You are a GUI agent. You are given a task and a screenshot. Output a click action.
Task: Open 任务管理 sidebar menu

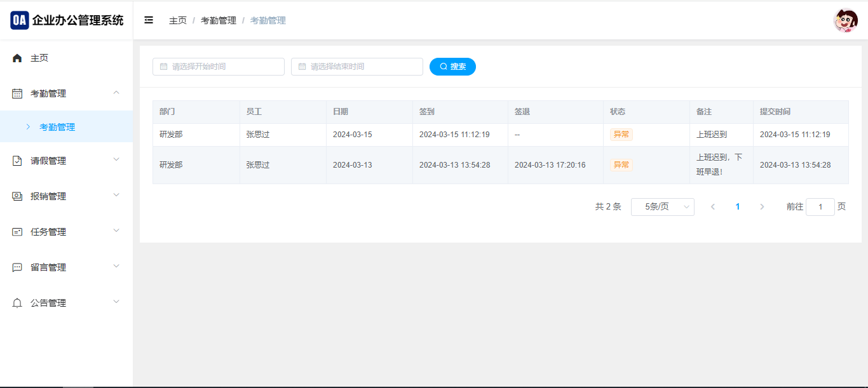click(x=67, y=232)
